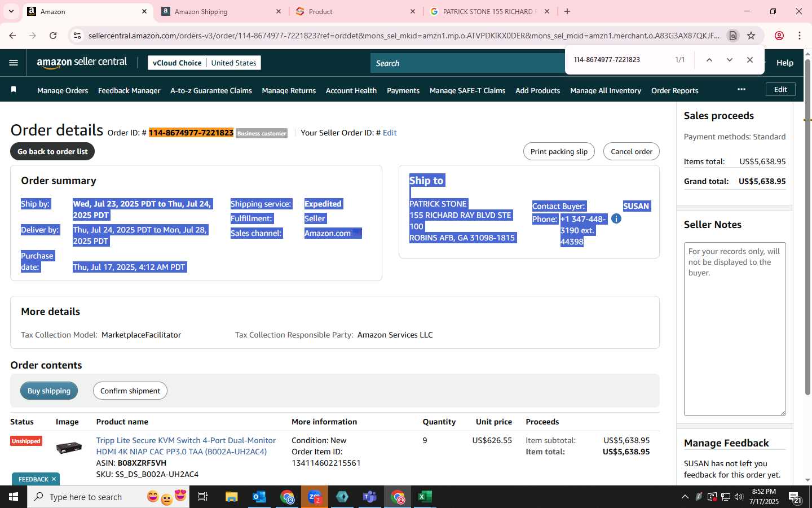The width and height of the screenshot is (812, 508).
Task: Go to next find-in-page match
Action: 730,60
